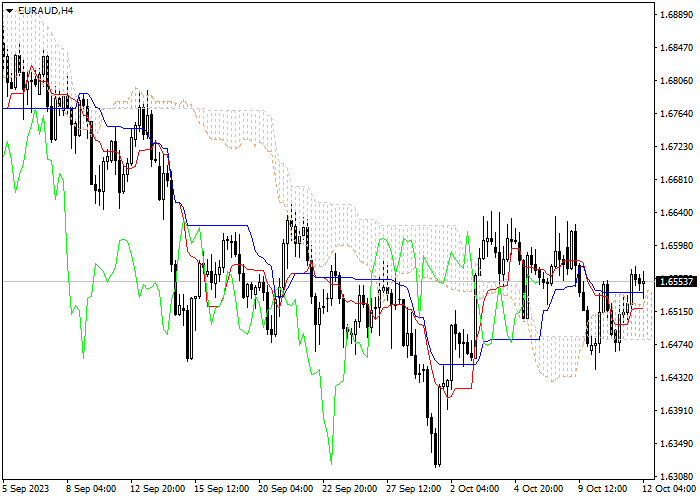Select price level 1.67640 on the axis
The width and height of the screenshot is (700, 500).
676,114
